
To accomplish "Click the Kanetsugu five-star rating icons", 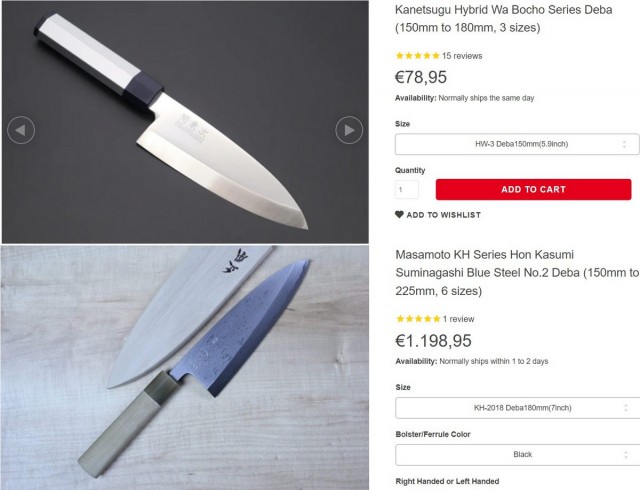I will tap(417, 56).
